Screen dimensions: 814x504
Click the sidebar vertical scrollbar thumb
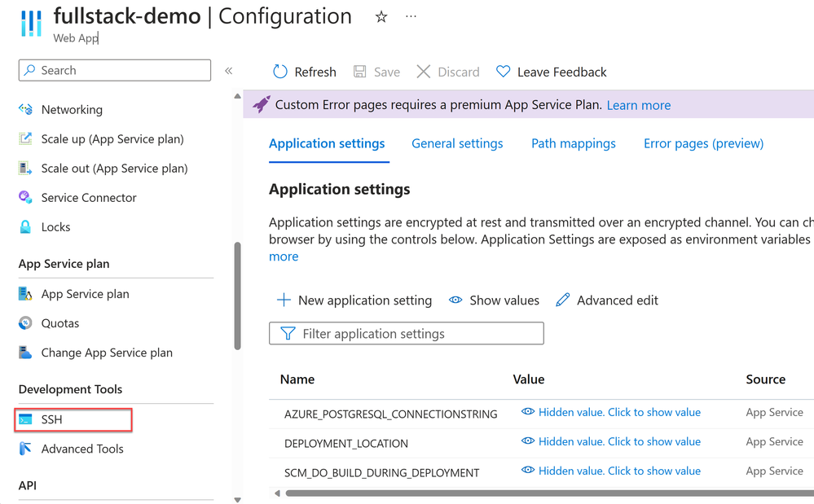point(238,296)
